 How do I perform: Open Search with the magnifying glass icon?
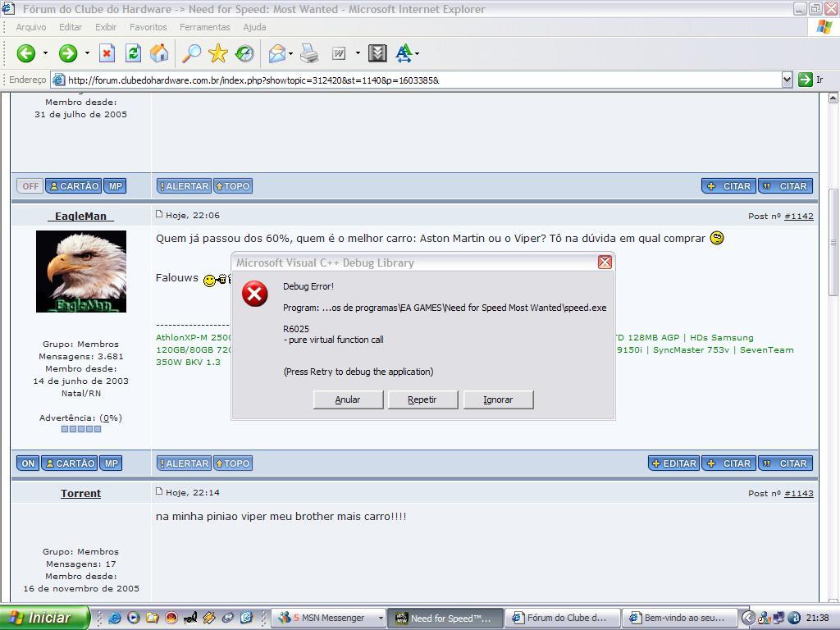click(x=191, y=53)
